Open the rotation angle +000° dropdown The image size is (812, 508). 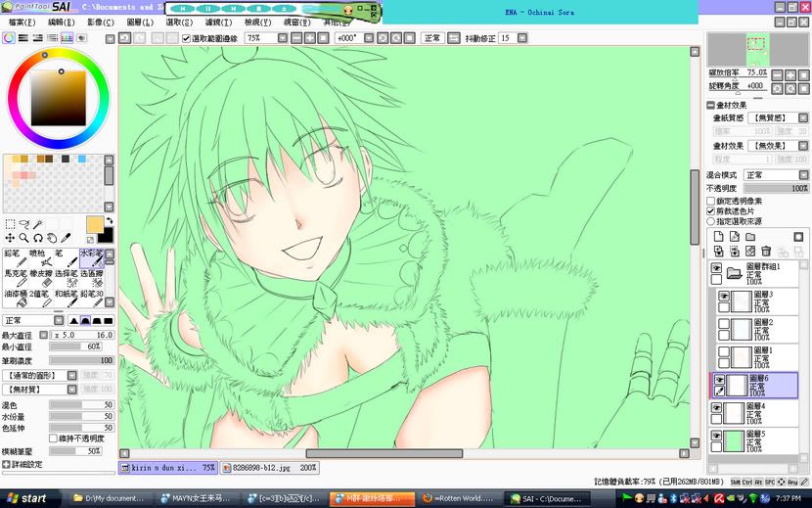coord(369,38)
